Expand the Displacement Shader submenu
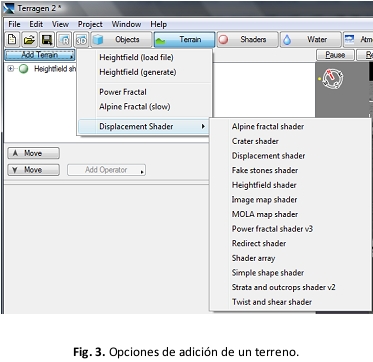373x362 pixels. pyautogui.click(x=144, y=127)
